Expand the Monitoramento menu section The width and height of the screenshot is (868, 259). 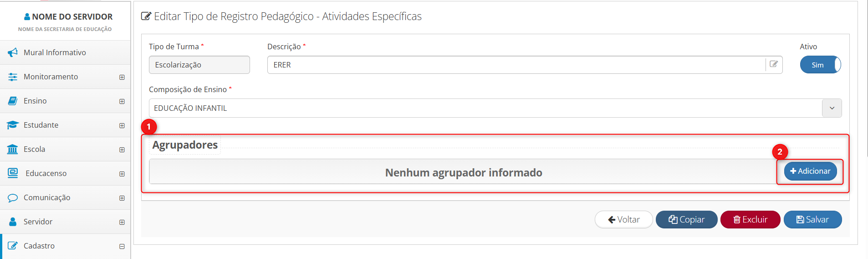point(122,77)
